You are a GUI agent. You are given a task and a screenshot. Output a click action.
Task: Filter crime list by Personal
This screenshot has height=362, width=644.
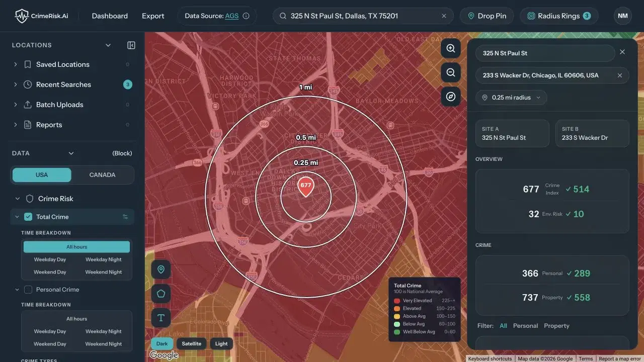(525, 326)
